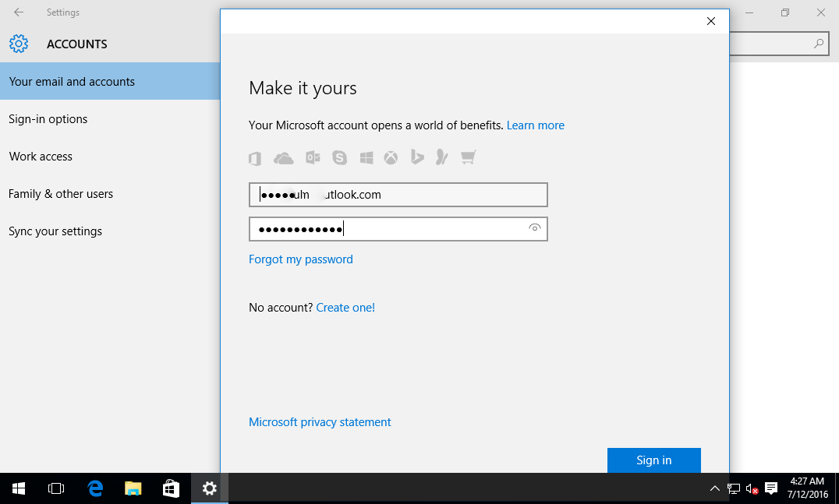The image size is (839, 504).
Task: Click the Settings search box
Action: coord(778,44)
